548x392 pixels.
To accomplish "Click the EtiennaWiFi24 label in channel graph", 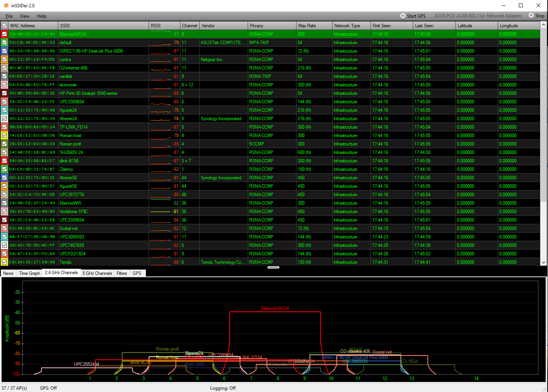I will coord(275,308).
